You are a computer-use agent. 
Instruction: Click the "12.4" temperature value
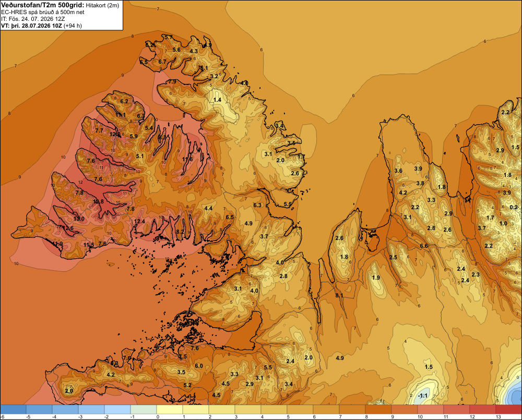139,221
